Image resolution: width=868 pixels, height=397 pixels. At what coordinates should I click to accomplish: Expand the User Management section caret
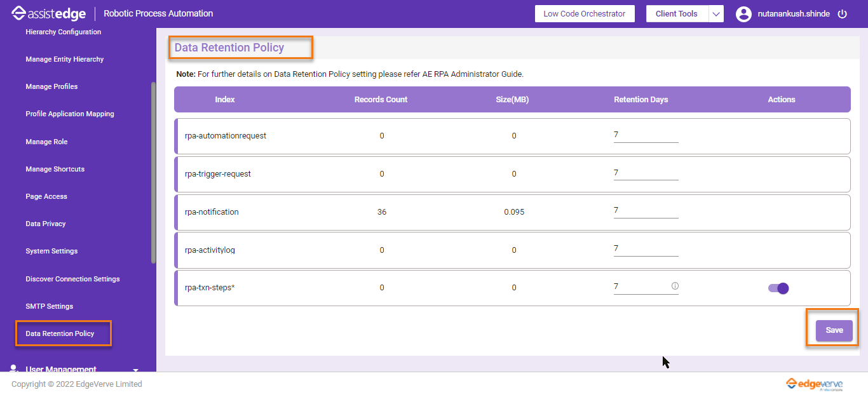tap(135, 370)
